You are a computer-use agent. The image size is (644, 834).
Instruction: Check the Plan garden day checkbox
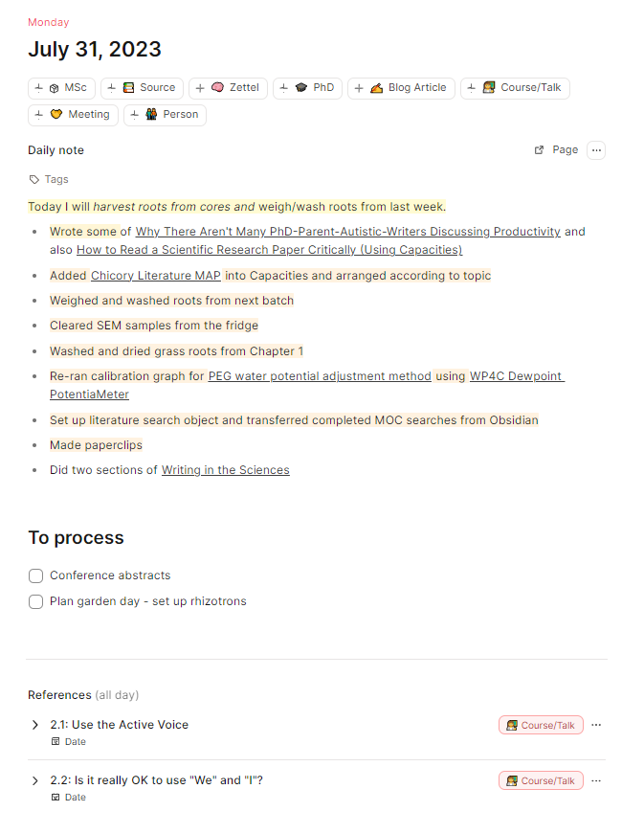(x=35, y=601)
